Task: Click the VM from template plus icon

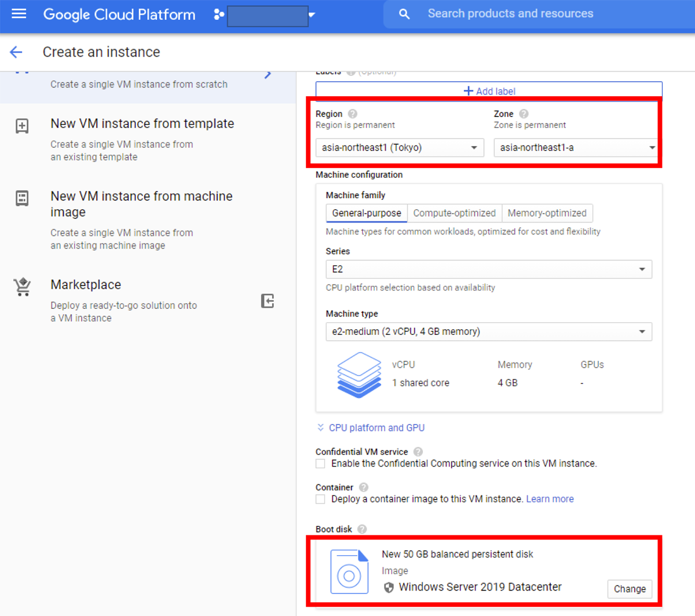Action: (22, 126)
